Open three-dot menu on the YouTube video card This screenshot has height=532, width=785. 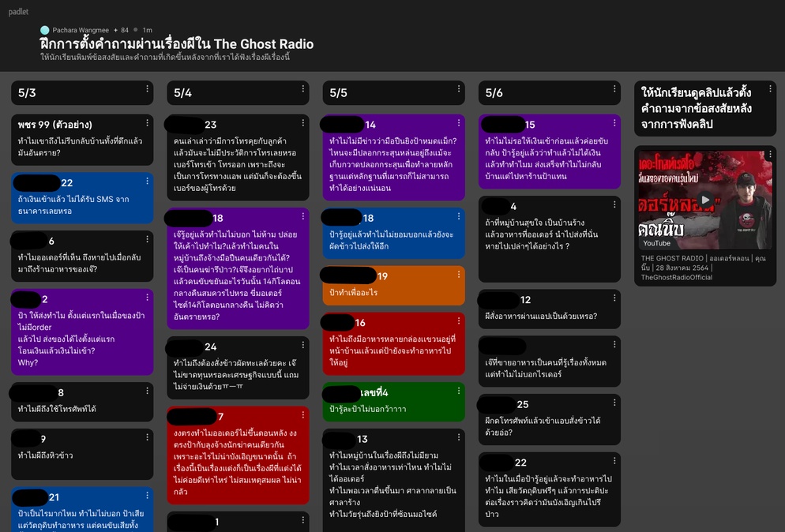click(x=770, y=155)
